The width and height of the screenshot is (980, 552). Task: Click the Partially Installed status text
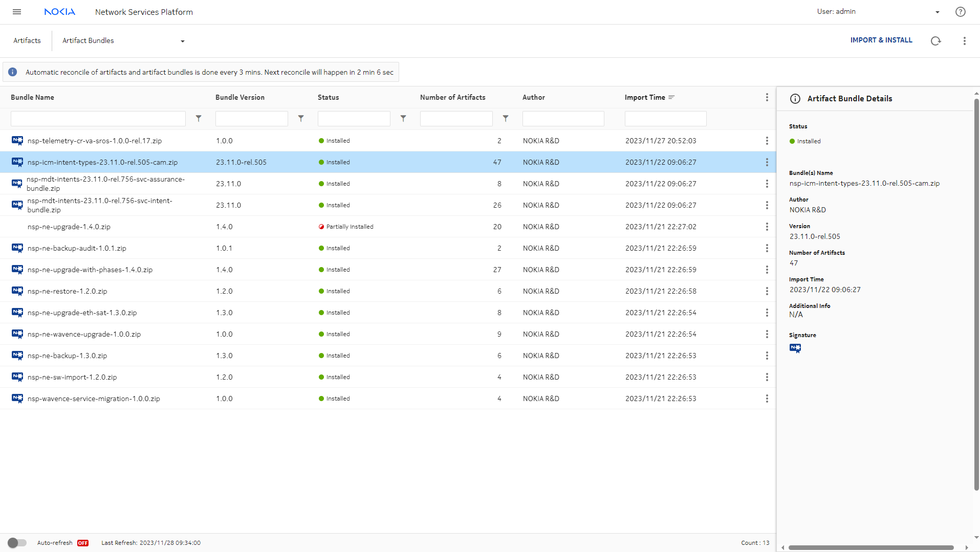[350, 227]
